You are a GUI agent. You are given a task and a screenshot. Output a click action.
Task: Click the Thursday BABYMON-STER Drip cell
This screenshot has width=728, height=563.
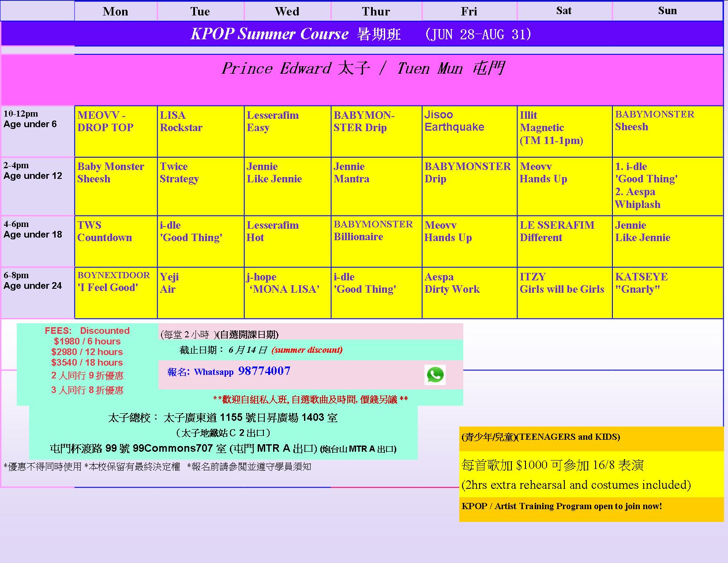(x=376, y=131)
